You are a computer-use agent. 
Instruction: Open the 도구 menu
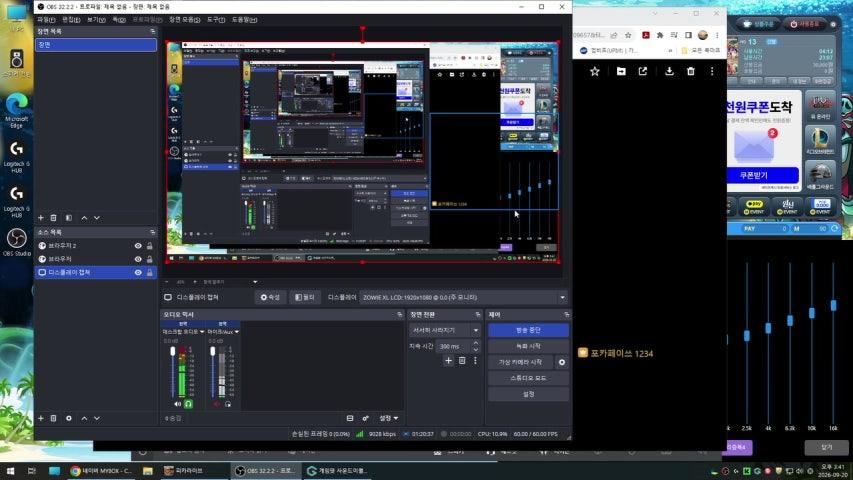pyautogui.click(x=216, y=20)
